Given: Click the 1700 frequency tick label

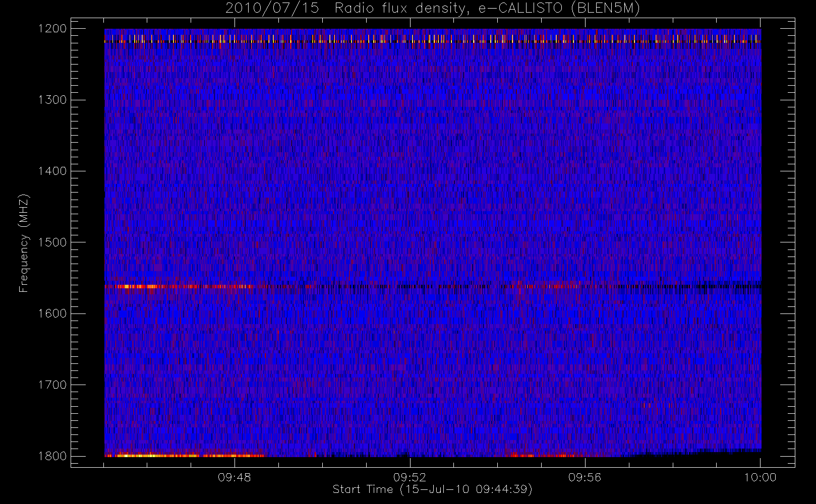Looking at the screenshot, I should (x=52, y=385).
